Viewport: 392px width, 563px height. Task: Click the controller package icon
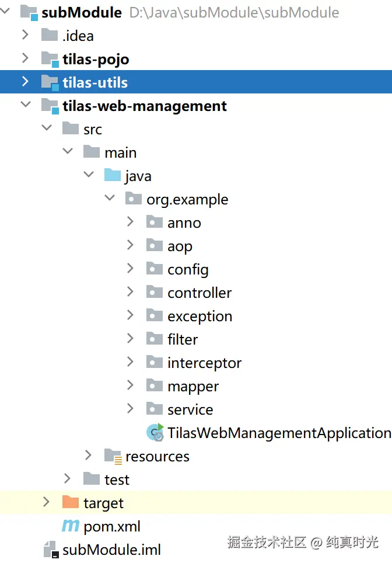click(x=155, y=292)
